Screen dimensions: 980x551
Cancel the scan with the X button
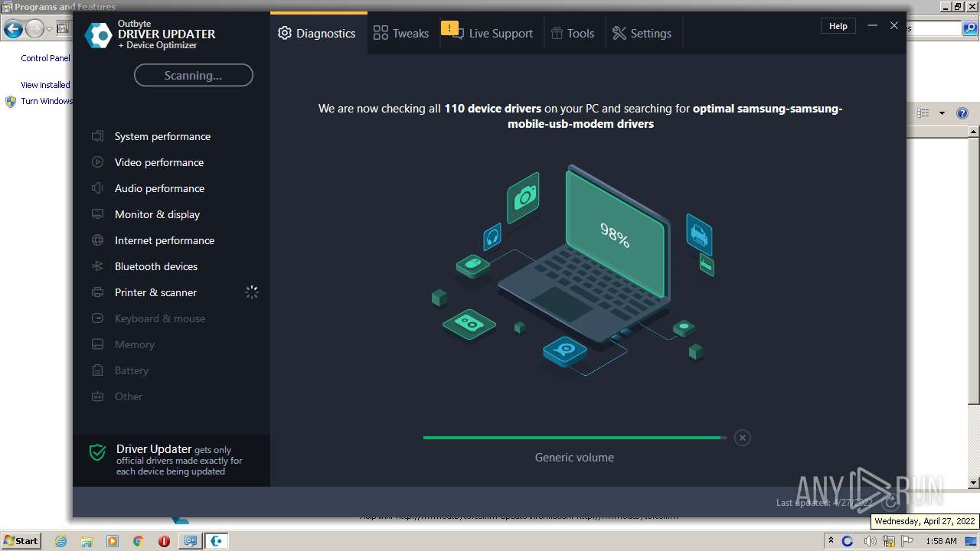tap(742, 438)
